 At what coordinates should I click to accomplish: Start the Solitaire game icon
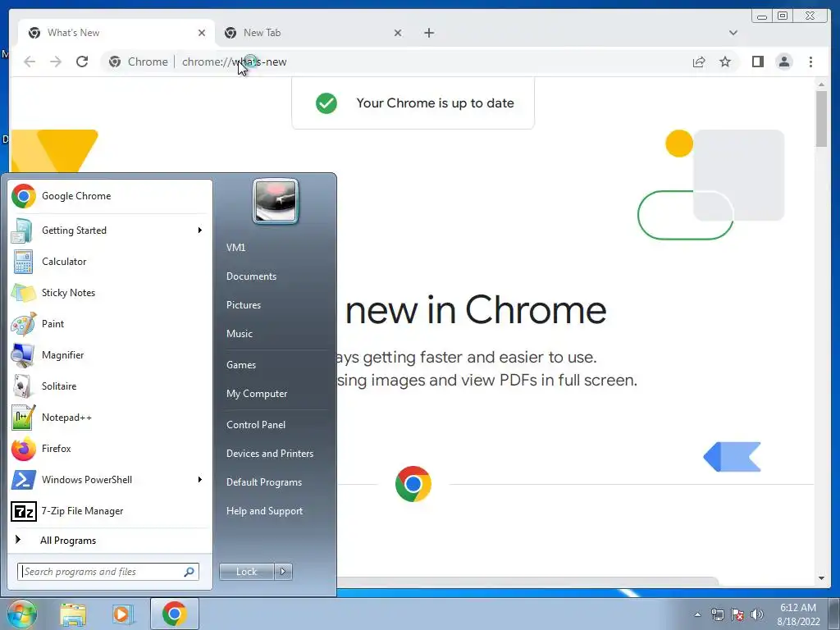(22, 386)
